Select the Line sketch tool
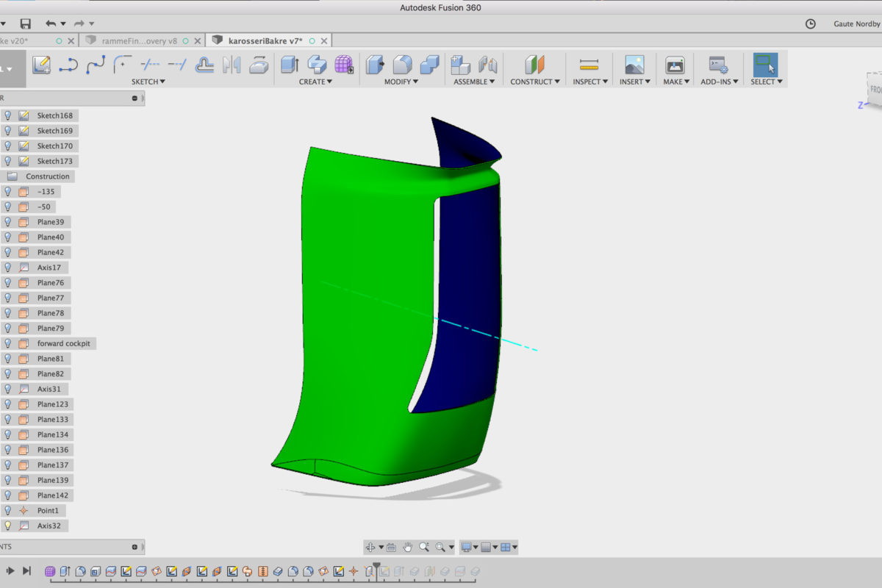882x588 pixels. (x=68, y=65)
